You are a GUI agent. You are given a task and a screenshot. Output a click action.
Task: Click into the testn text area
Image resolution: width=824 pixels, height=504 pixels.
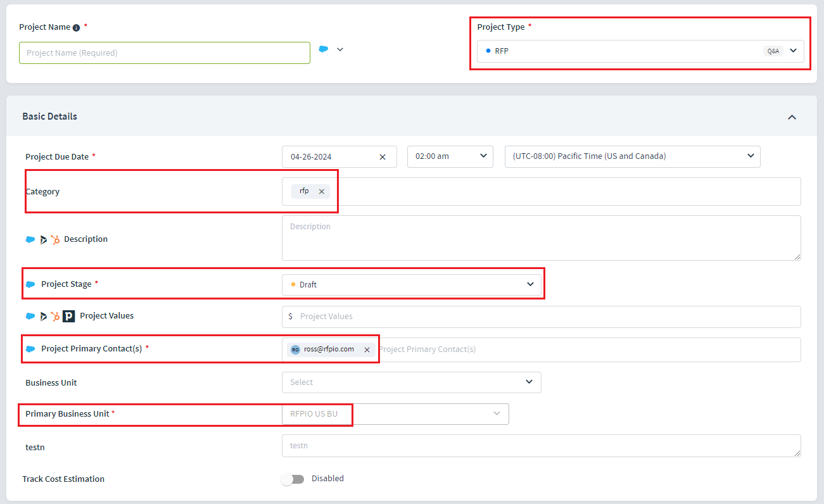point(542,446)
